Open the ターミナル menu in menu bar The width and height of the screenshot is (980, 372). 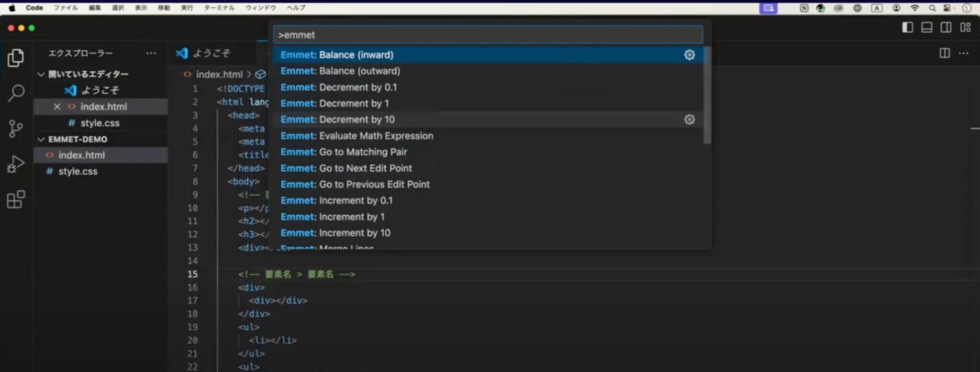tap(219, 8)
